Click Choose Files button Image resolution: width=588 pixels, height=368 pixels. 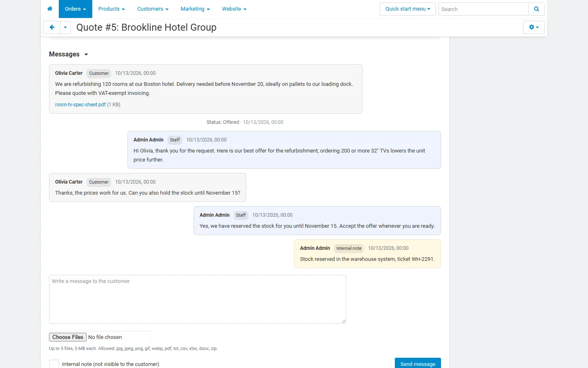(x=68, y=337)
